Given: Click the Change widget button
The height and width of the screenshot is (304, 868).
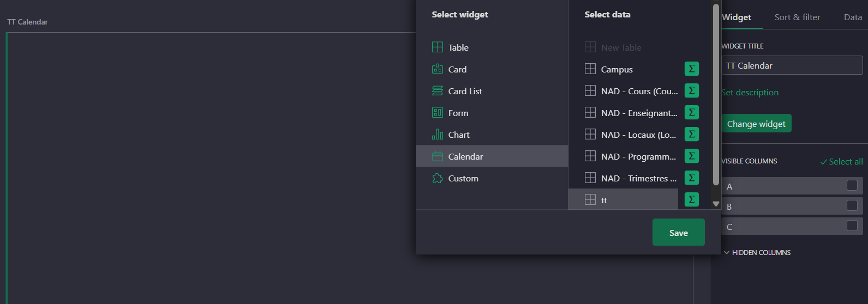Looking at the screenshot, I should point(756,124).
